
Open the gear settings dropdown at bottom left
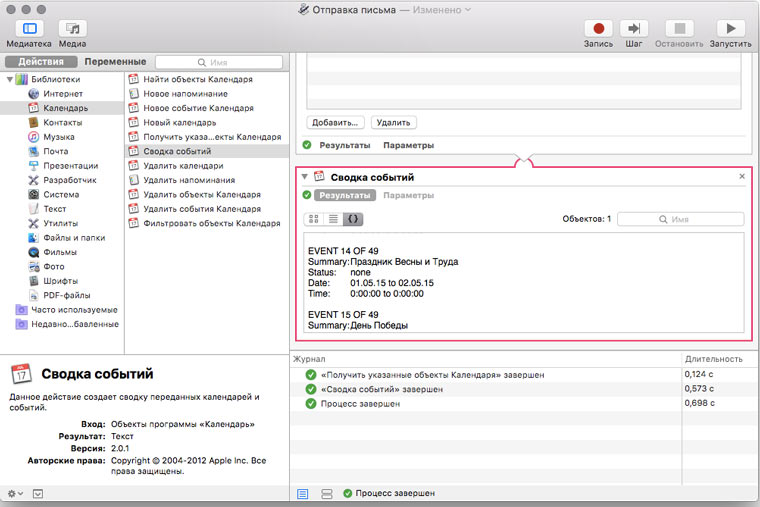pos(13,494)
